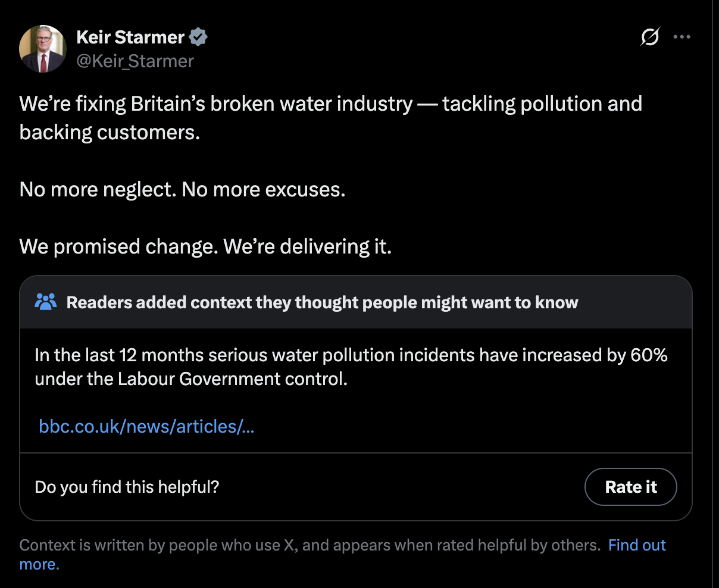This screenshot has height=588, width=719.
Task: Click the 'tackling pollution and' phrase
Action: [x=542, y=104]
